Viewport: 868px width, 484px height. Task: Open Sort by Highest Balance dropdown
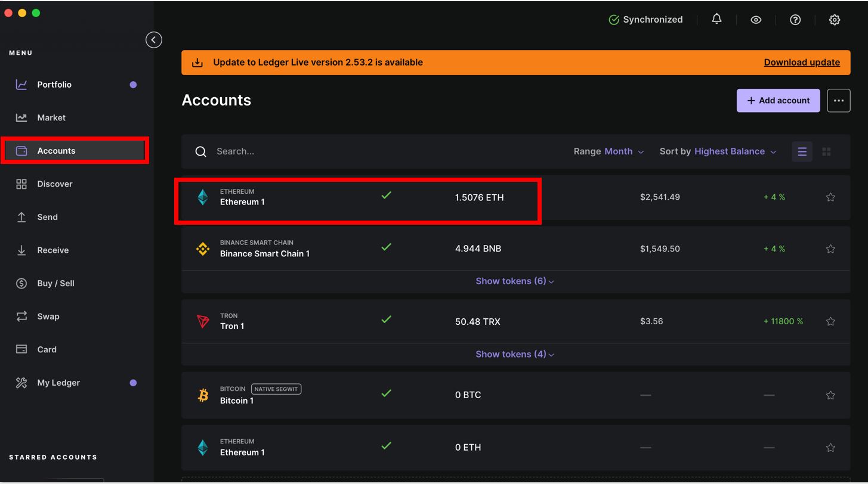pyautogui.click(x=718, y=151)
